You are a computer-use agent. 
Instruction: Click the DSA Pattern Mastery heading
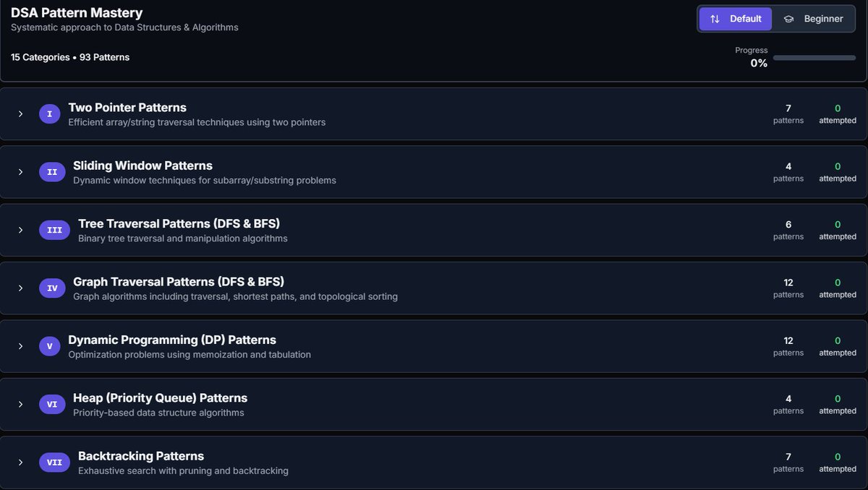tap(77, 12)
